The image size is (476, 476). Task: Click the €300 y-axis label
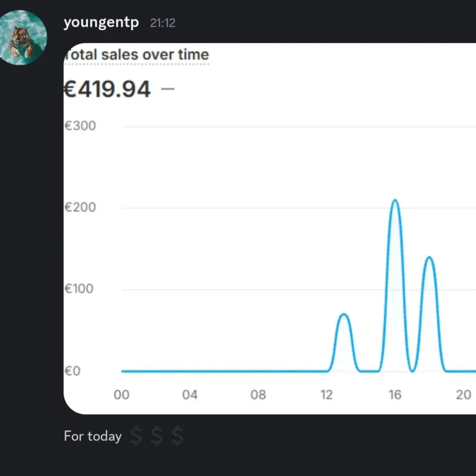80,126
